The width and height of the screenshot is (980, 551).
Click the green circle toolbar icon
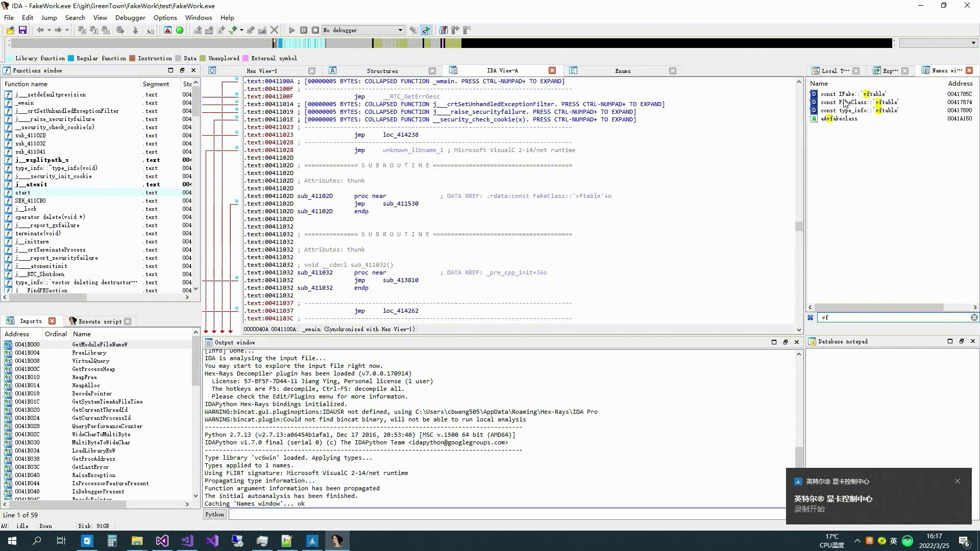pos(180,30)
